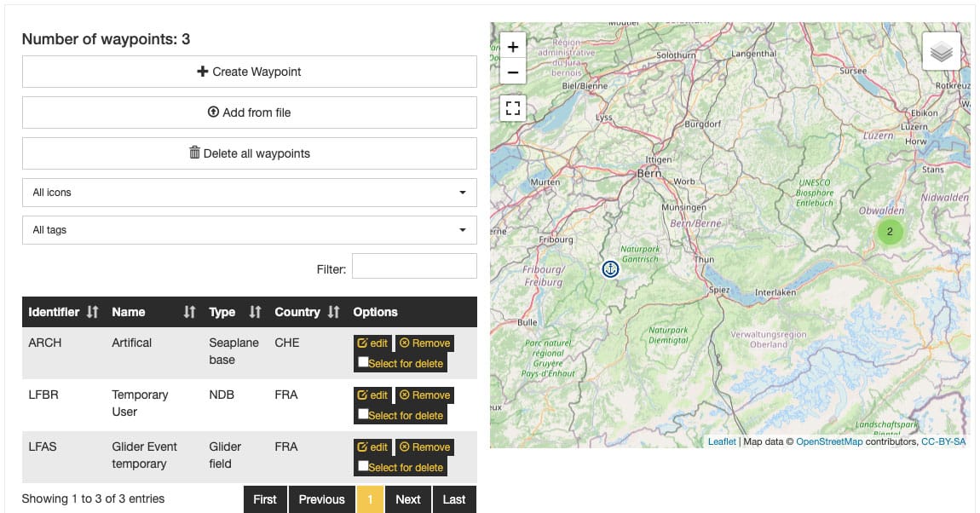Remove the ARCH waypoint
980x513 pixels.
click(425, 343)
